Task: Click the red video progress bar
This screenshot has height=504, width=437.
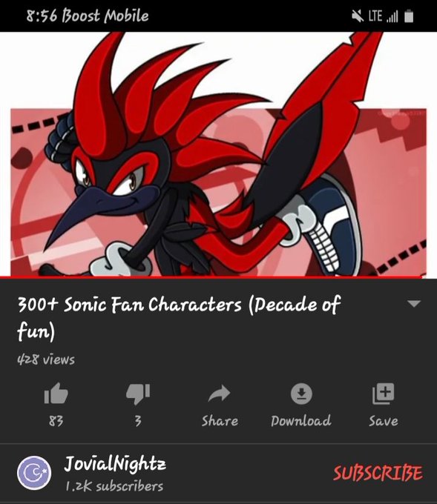Action: pyautogui.click(x=211, y=276)
